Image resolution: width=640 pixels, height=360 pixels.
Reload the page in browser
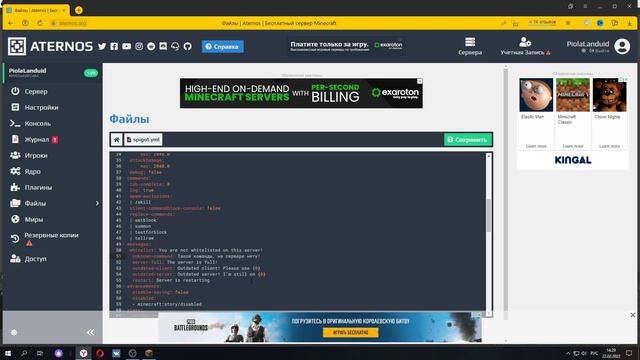[40, 23]
